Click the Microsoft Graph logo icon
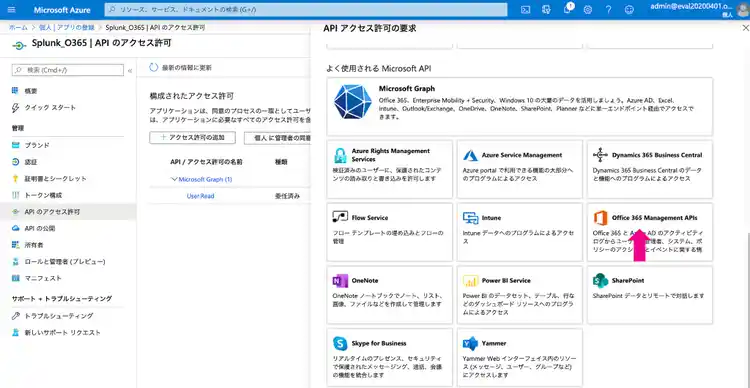 (x=353, y=102)
